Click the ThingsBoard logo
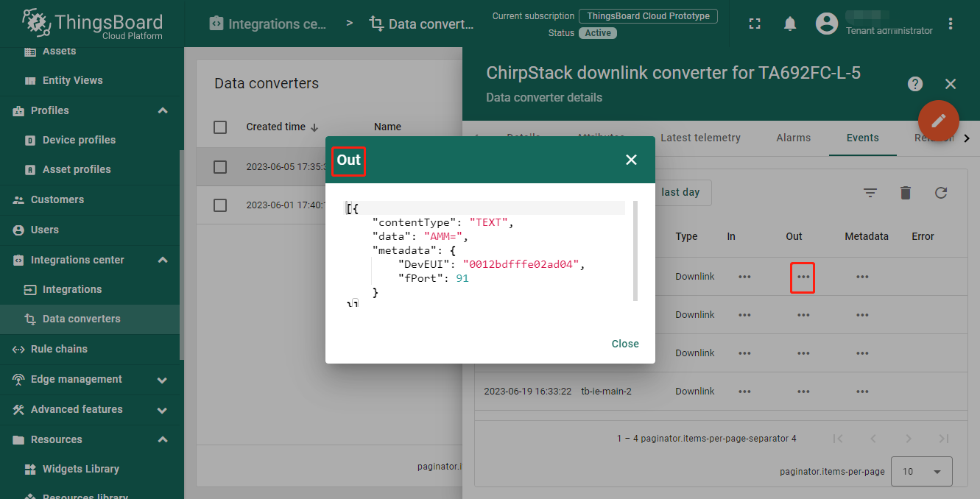This screenshot has width=980, height=499. click(92, 24)
